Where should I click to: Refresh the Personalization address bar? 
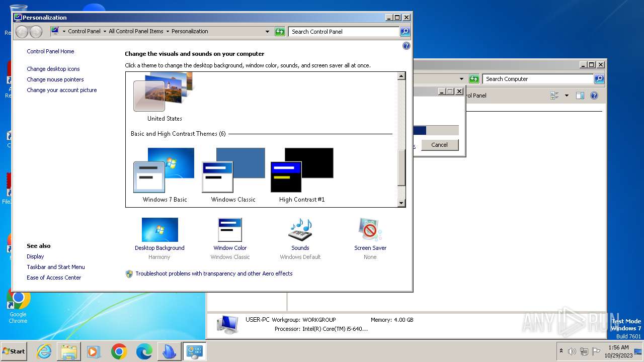[280, 32]
